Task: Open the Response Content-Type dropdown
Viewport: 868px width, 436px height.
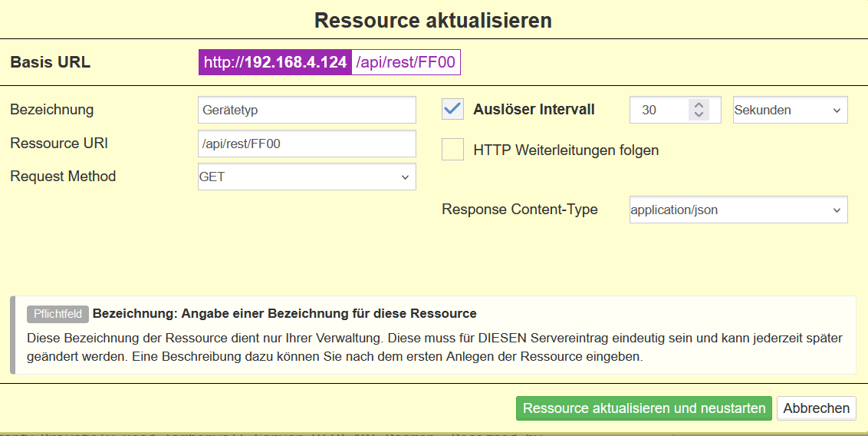Action: (x=738, y=210)
